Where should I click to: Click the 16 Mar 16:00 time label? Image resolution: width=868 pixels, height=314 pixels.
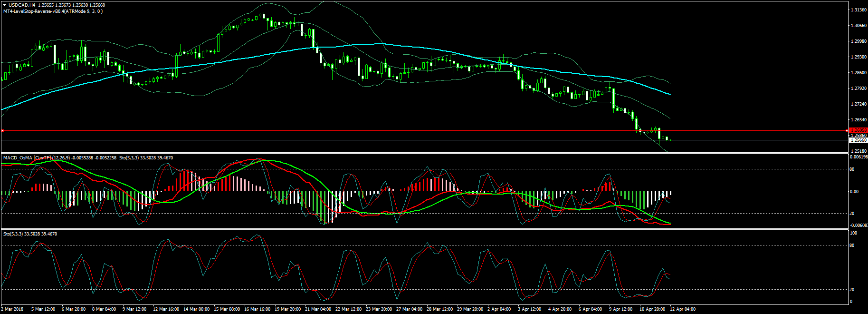pos(258,309)
